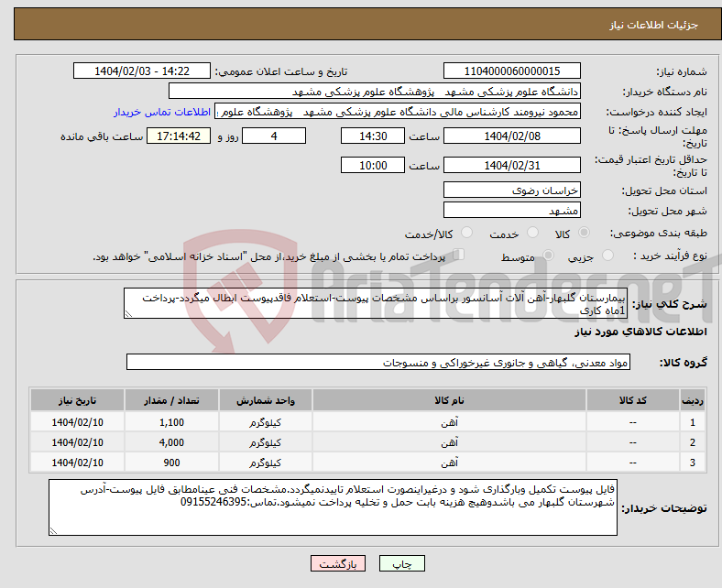
Task: Click the remaining days field showing 4
Action: pos(274,136)
